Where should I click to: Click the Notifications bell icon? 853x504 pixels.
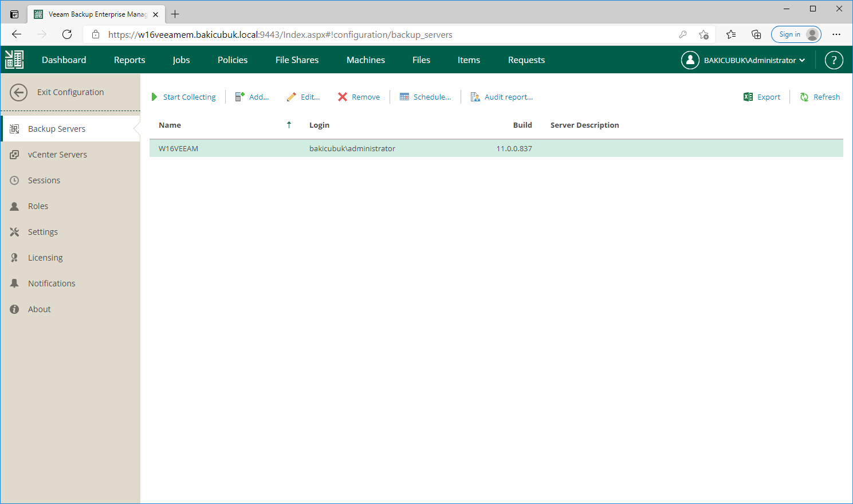coord(14,283)
